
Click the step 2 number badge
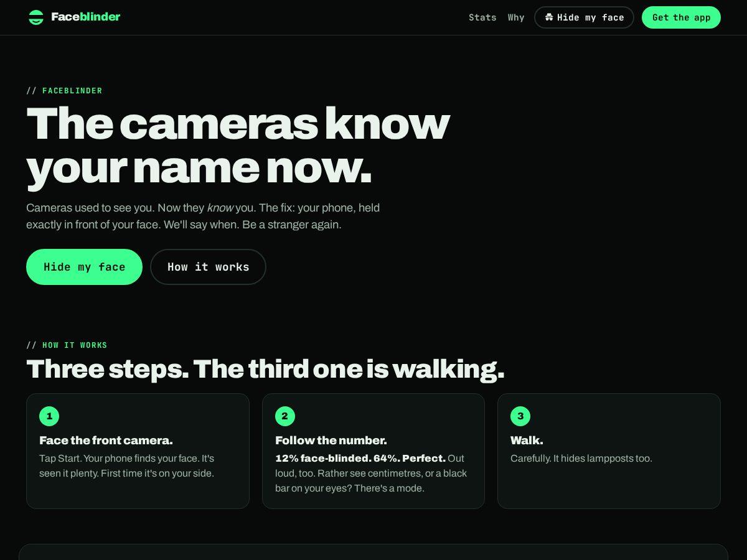(285, 416)
